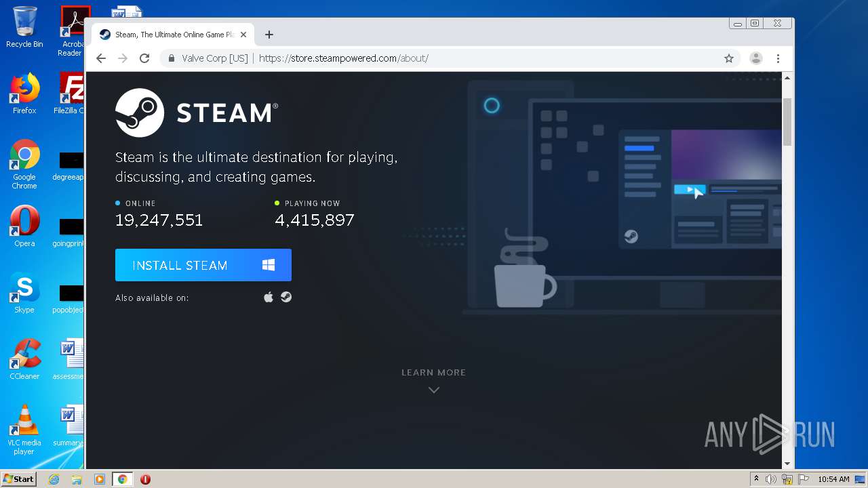Reload the Steam page
The width and height of the screenshot is (868, 488).
(144, 58)
